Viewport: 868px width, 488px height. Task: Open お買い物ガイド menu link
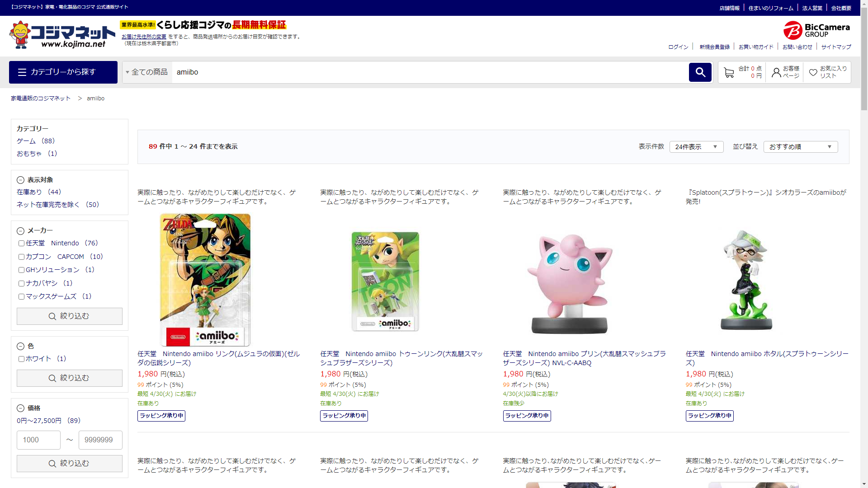[x=756, y=47]
